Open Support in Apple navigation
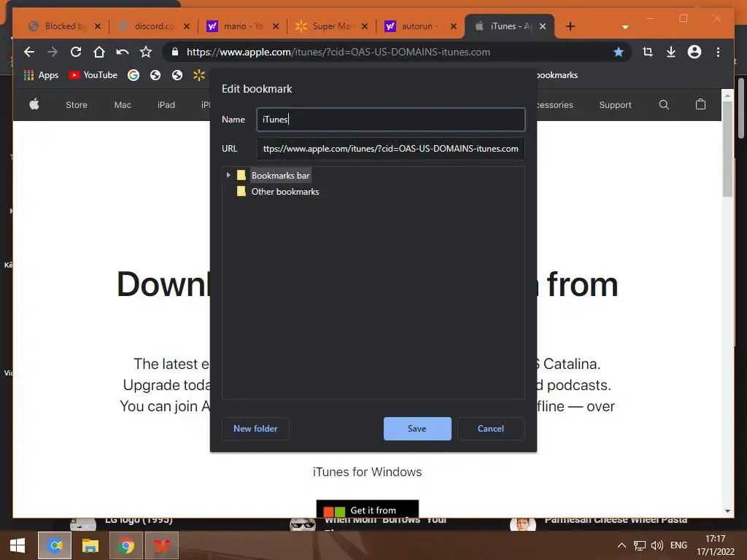Image resolution: width=747 pixels, height=560 pixels. pos(615,105)
